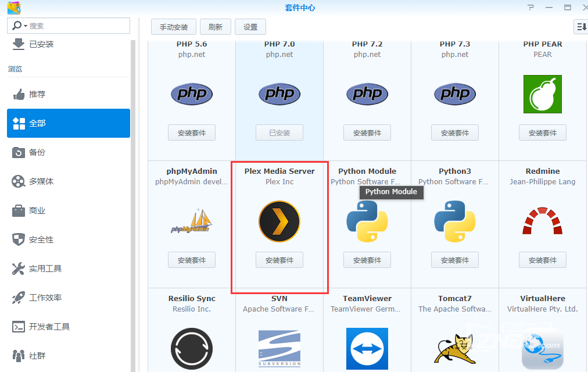588x372 pixels.
Task: Click the 手动安装 manual install button
Action: tap(174, 27)
